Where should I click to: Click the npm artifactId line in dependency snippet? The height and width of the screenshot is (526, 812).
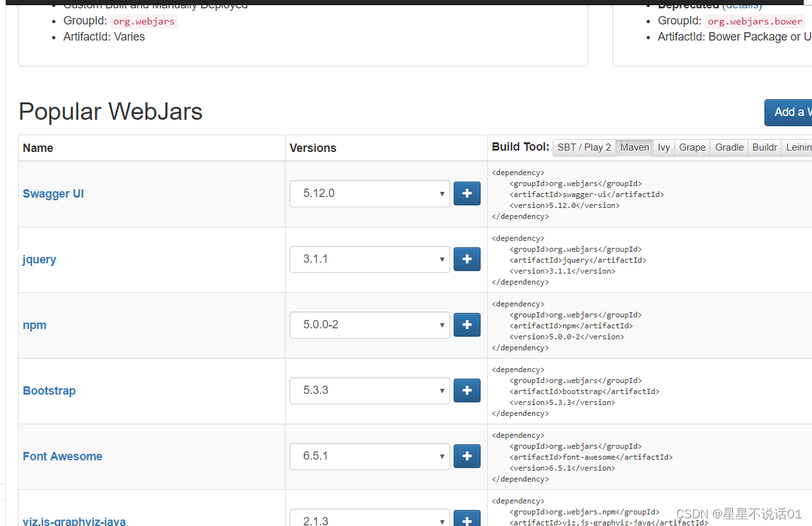tap(571, 326)
